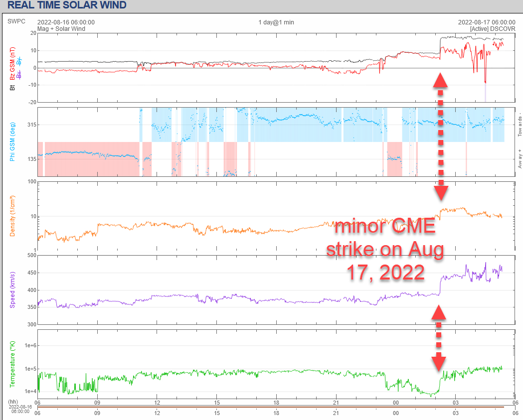523x420 pixels.
Task: Click the REAL TIME SOLAR WIND title
Action: click(x=67, y=5)
